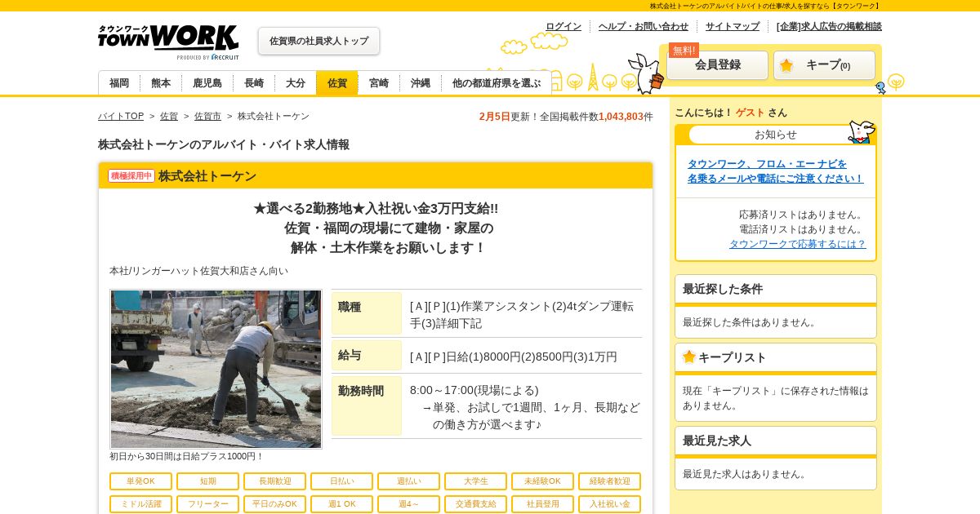Screen dimensions: 980x514
Task: Open [企業]求人広告の掲載相談 link
Action: tap(829, 26)
